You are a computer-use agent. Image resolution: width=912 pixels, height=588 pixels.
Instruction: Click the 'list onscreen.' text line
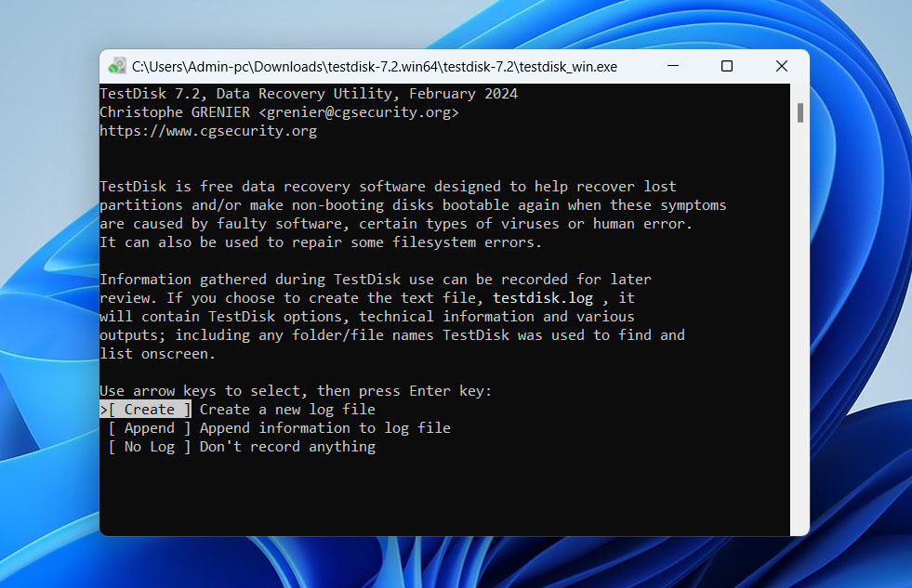coord(157,354)
